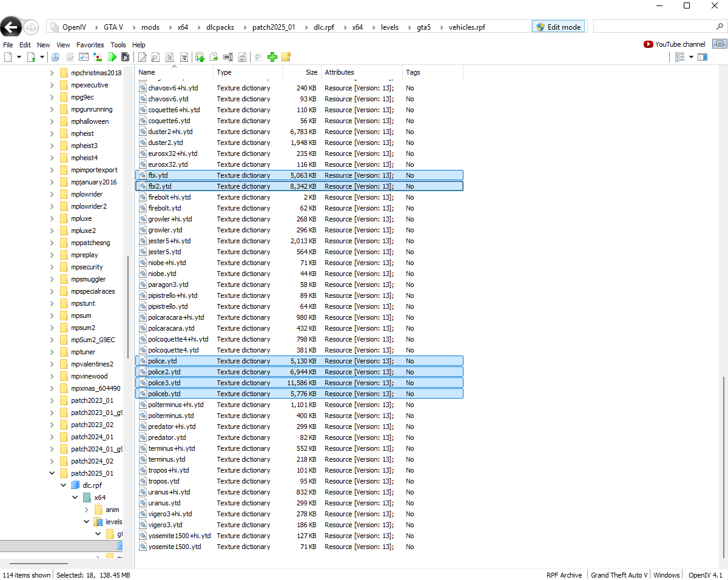Click the blank new document toolbar icon
This screenshot has height=580, width=728.
click(8, 57)
